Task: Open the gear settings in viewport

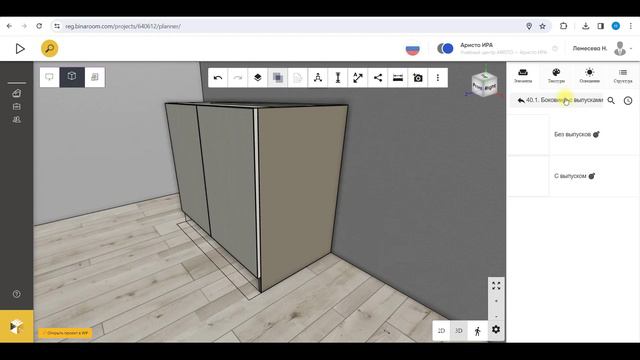Action: (496, 329)
